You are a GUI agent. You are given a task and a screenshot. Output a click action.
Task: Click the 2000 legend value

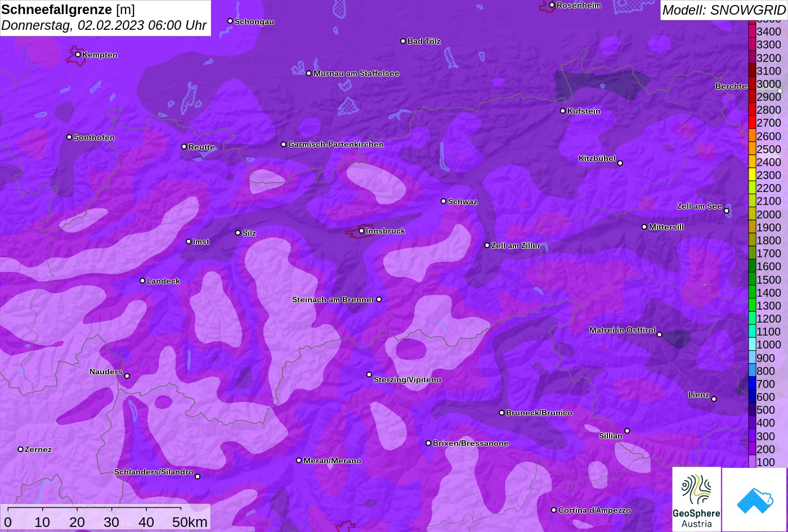pos(769,214)
